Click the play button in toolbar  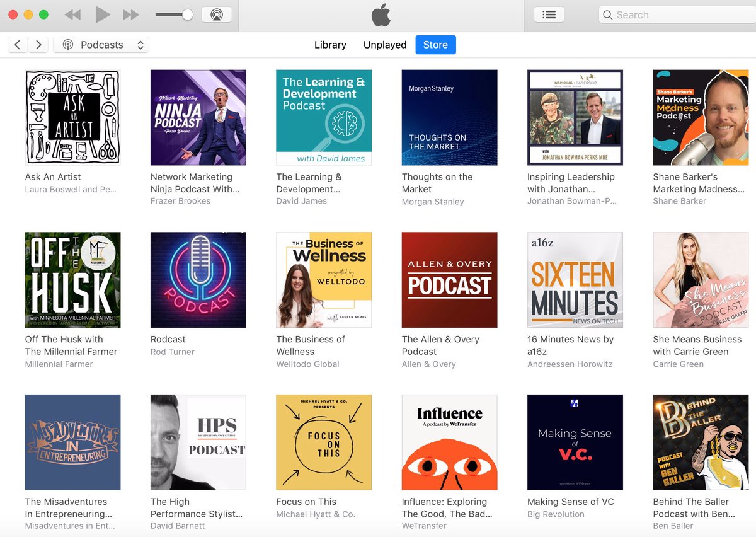tap(102, 14)
